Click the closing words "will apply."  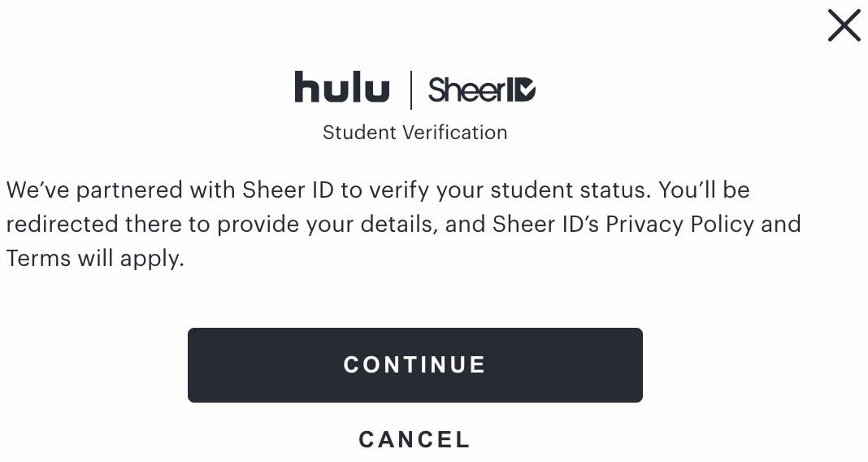[x=131, y=259]
